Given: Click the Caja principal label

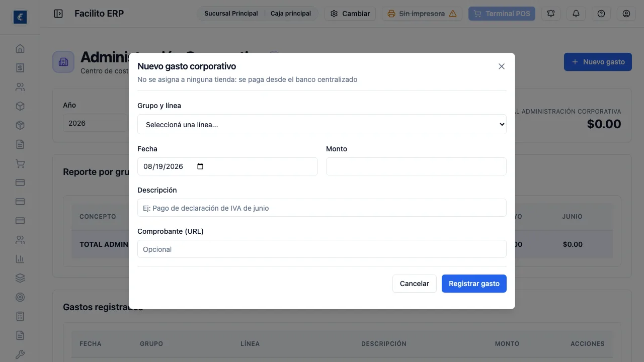Looking at the screenshot, I should (x=291, y=14).
